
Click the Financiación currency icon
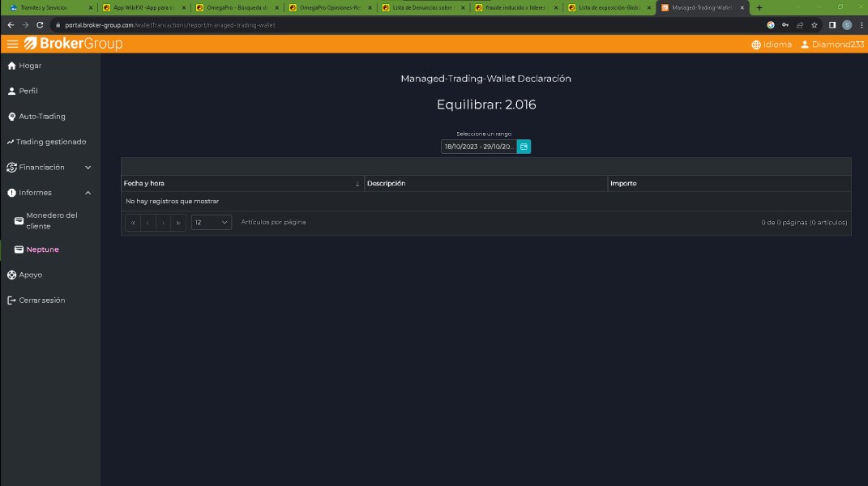click(x=11, y=167)
